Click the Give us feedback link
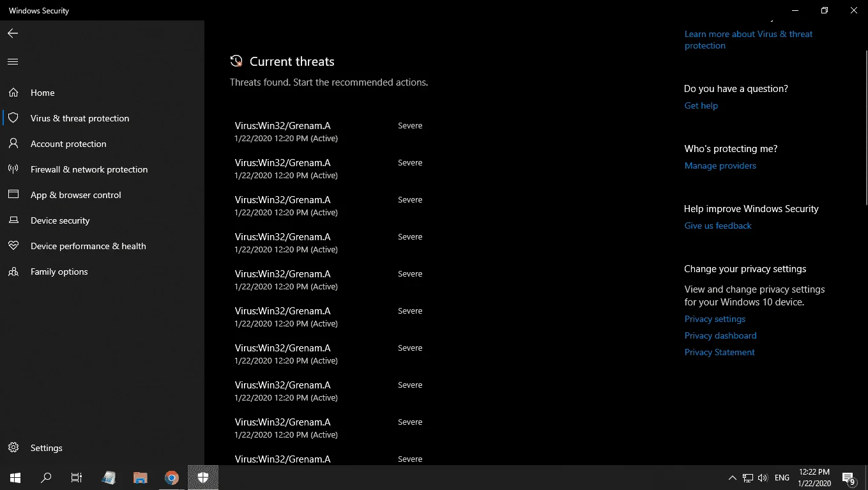Screen dimensions: 868x490 718,226
